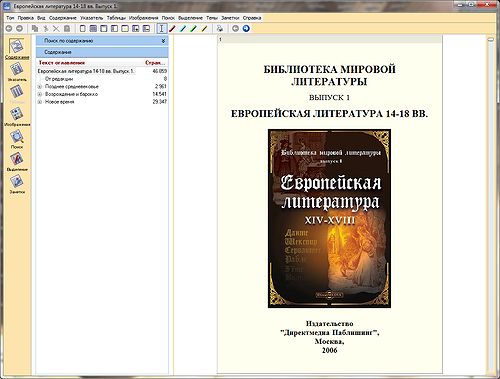
Task: Click the blue forward arrow toolbar icon
Action: pyautogui.click(x=246, y=29)
